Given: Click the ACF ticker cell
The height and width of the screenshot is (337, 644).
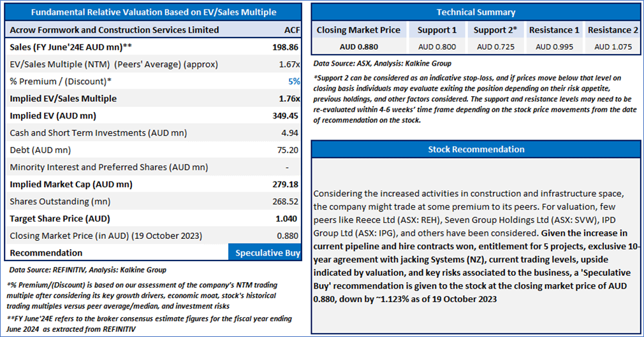Looking at the screenshot, I should point(292,30).
